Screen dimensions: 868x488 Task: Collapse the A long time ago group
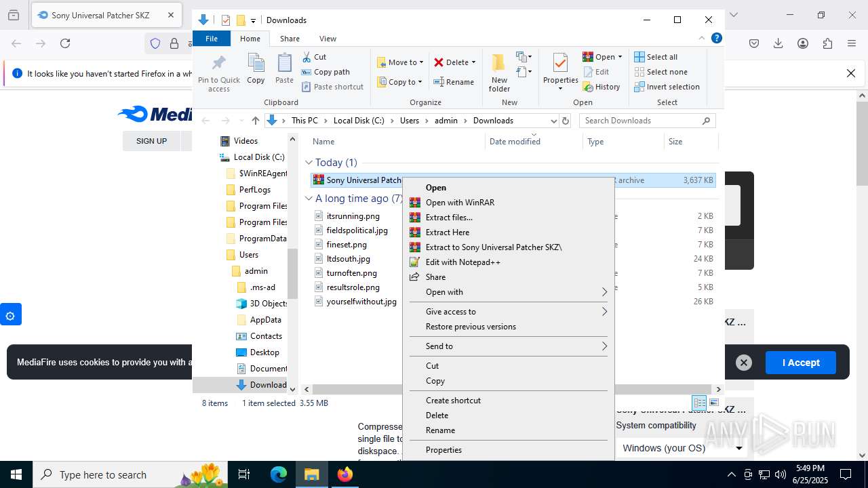click(309, 199)
